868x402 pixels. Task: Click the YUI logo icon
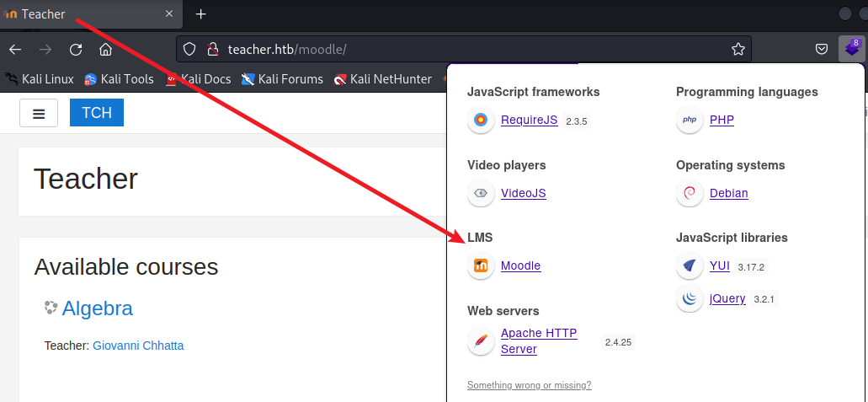(690, 265)
